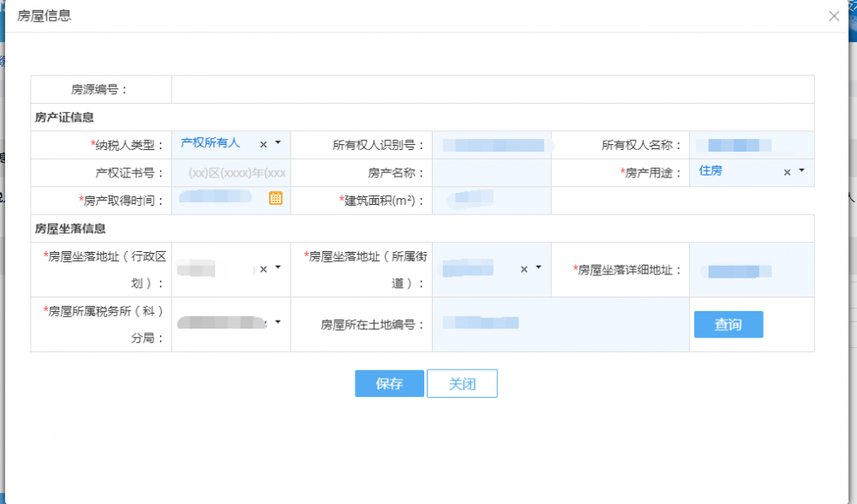The width and height of the screenshot is (857, 504).
Task: Open the 房屋坐落地址(所属街道) dropdown
Action: pos(540,268)
